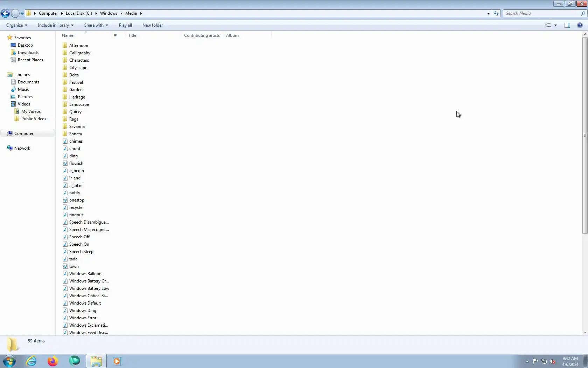
Task: Select the town MIDI file
Action: click(x=74, y=266)
